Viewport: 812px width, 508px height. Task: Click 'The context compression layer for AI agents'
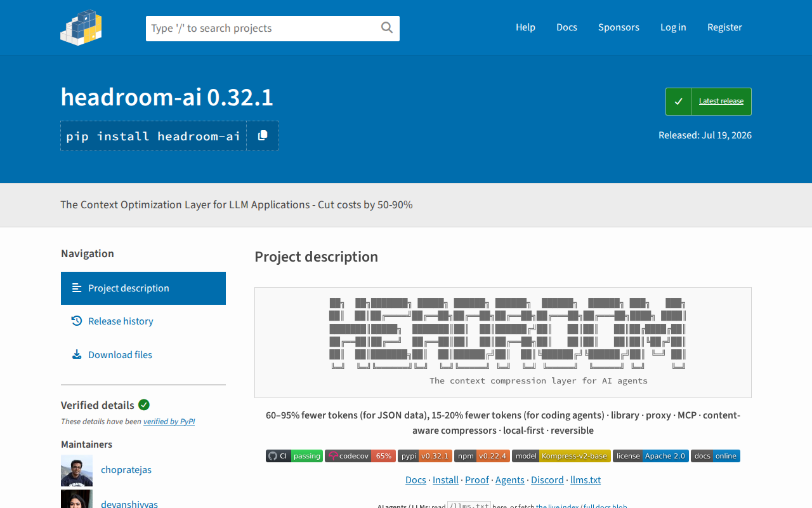coord(539,381)
